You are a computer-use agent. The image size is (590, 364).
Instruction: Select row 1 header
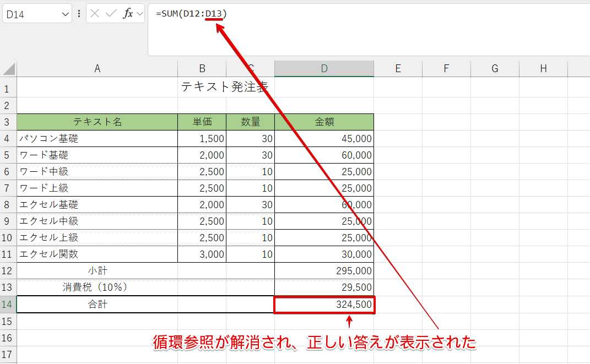coord(8,88)
